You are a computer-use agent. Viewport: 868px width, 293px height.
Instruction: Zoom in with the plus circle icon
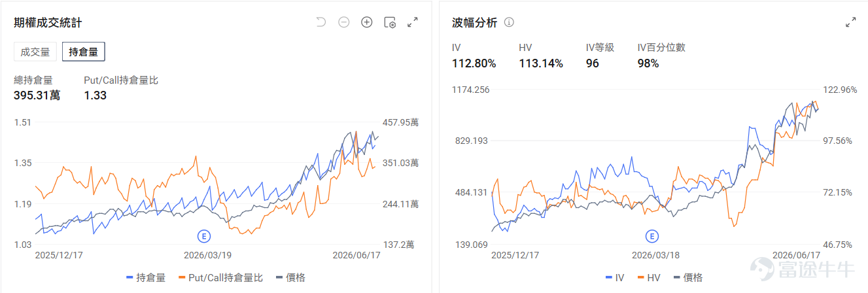coord(367,22)
